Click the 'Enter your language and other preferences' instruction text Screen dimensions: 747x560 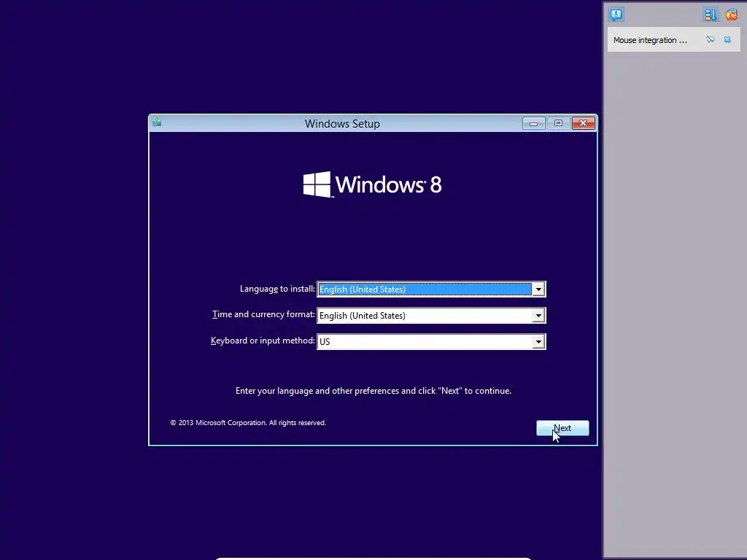pyautogui.click(x=373, y=391)
